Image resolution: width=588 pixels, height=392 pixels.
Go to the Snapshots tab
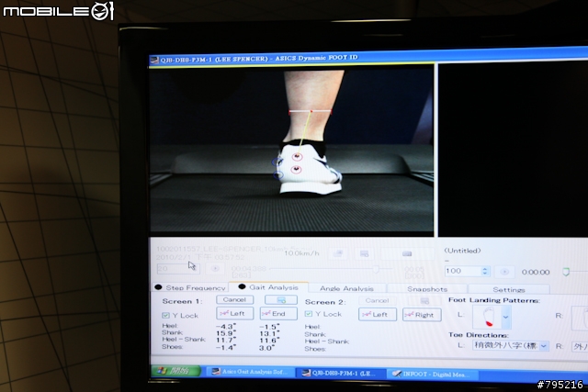(427, 289)
